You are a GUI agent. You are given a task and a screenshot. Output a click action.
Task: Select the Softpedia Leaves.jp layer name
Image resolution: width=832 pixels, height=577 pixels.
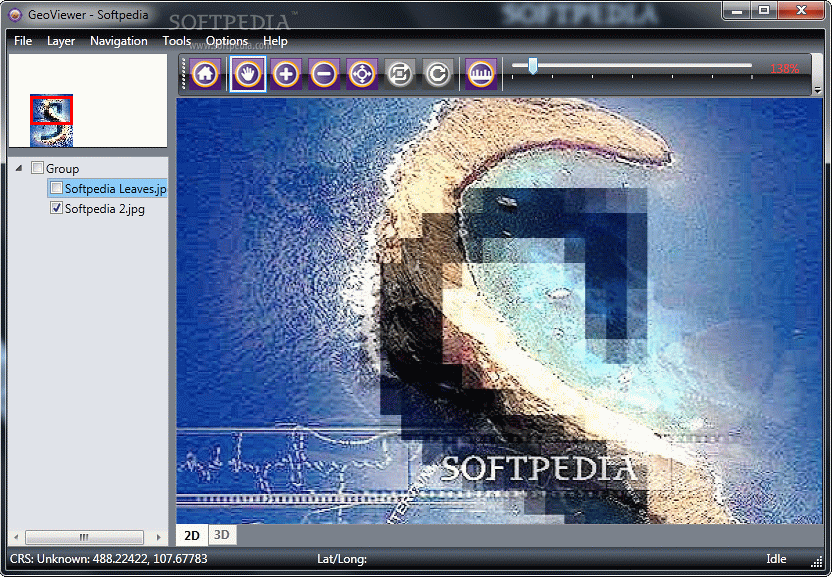[x=116, y=188]
